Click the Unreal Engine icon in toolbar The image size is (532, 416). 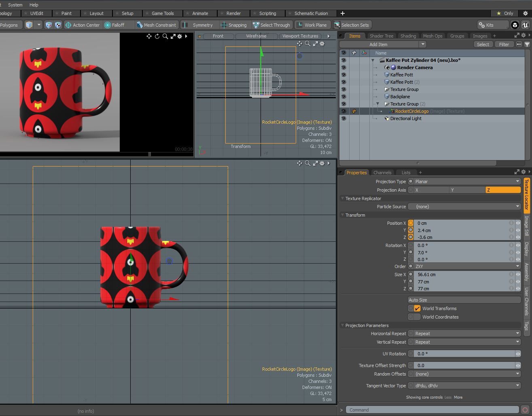tap(525, 25)
